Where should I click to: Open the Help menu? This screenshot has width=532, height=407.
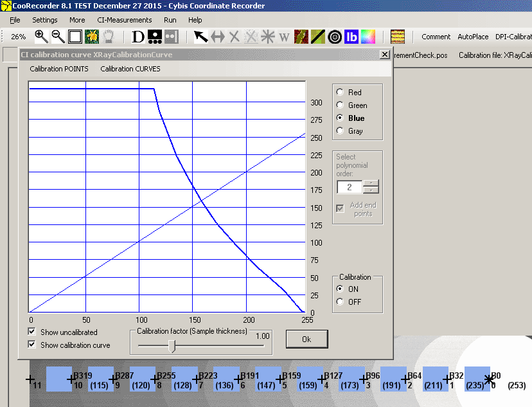195,20
